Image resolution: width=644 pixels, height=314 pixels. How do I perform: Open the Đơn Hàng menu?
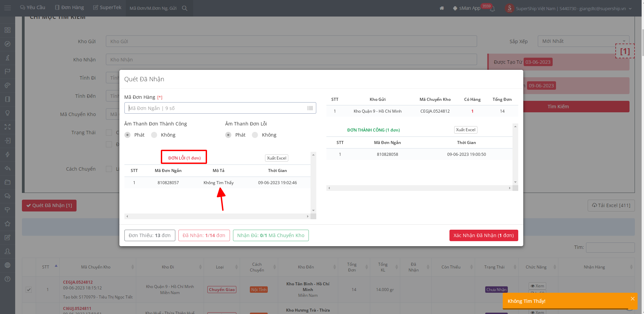69,7
